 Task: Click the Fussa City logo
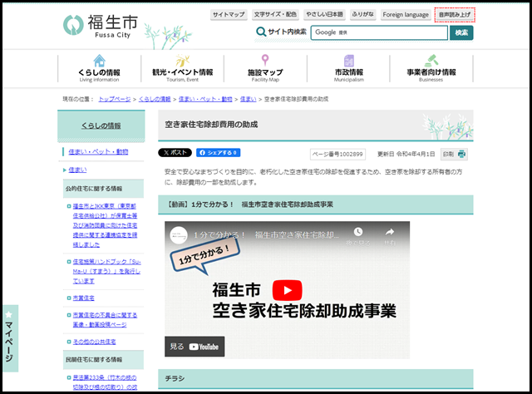click(98, 24)
